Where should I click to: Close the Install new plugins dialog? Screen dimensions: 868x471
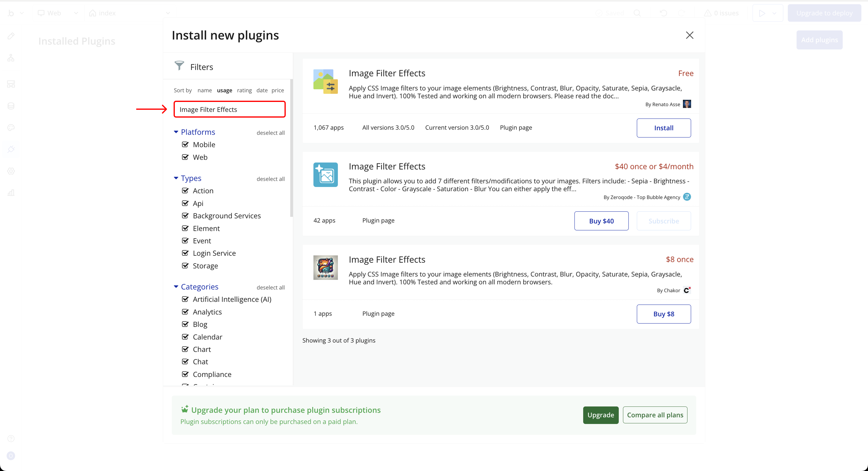tap(689, 35)
